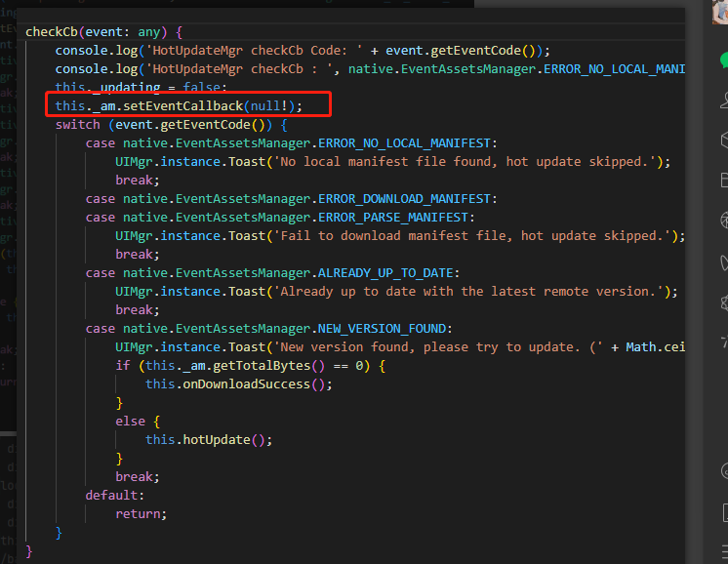
Task: Click the 'this.onDownloadSuccess();' call
Action: click(239, 384)
